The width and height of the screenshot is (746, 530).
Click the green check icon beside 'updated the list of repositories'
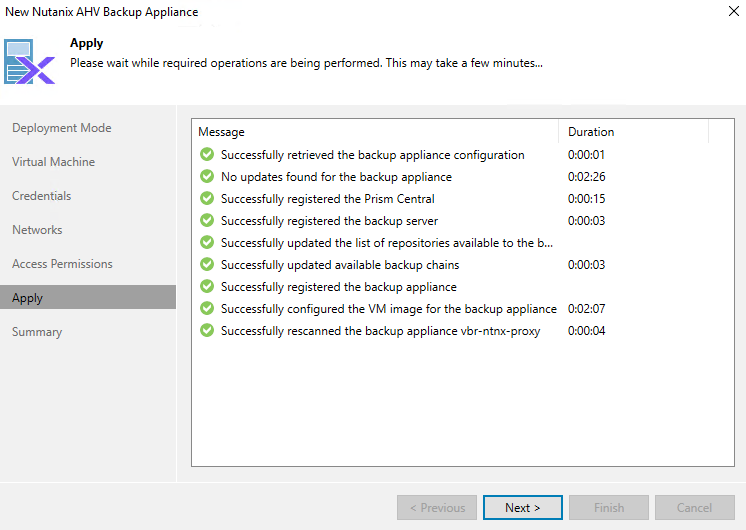(207, 242)
